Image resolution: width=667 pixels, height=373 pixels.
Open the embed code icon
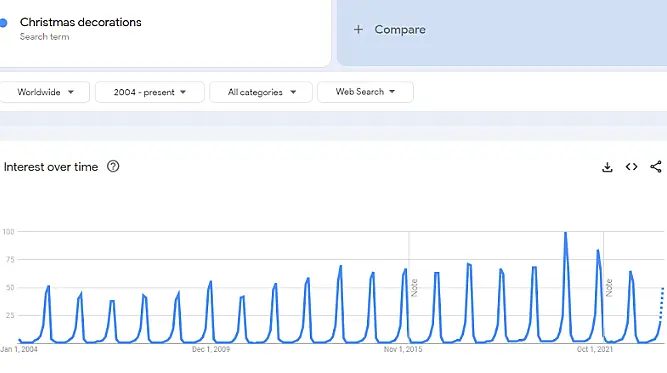pyautogui.click(x=631, y=167)
